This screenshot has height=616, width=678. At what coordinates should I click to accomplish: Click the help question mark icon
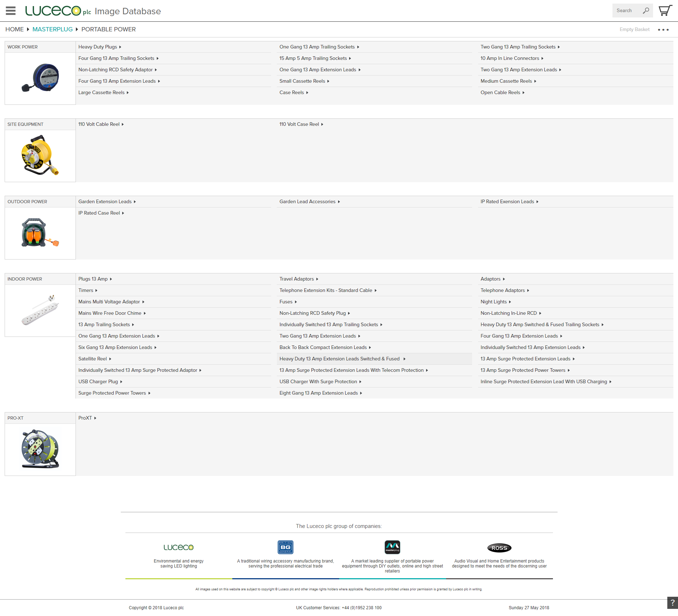click(x=672, y=602)
